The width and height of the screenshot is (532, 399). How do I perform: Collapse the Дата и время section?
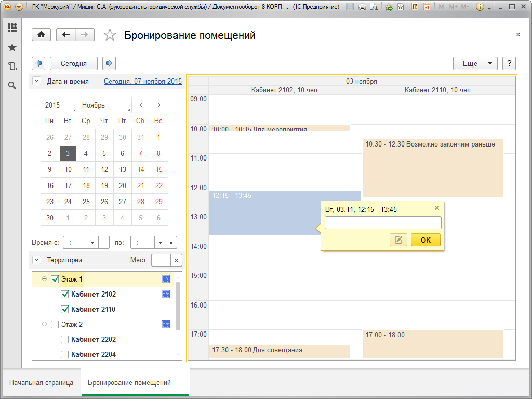(x=36, y=81)
